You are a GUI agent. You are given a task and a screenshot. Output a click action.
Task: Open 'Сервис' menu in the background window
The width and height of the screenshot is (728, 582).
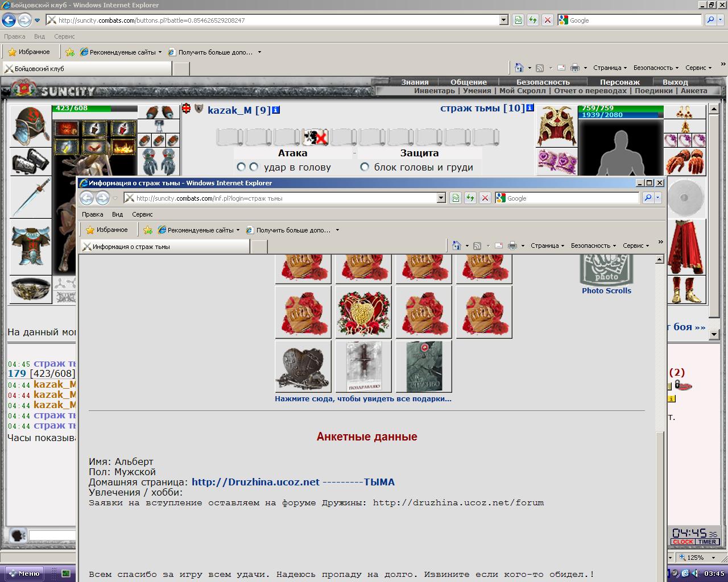(64, 36)
